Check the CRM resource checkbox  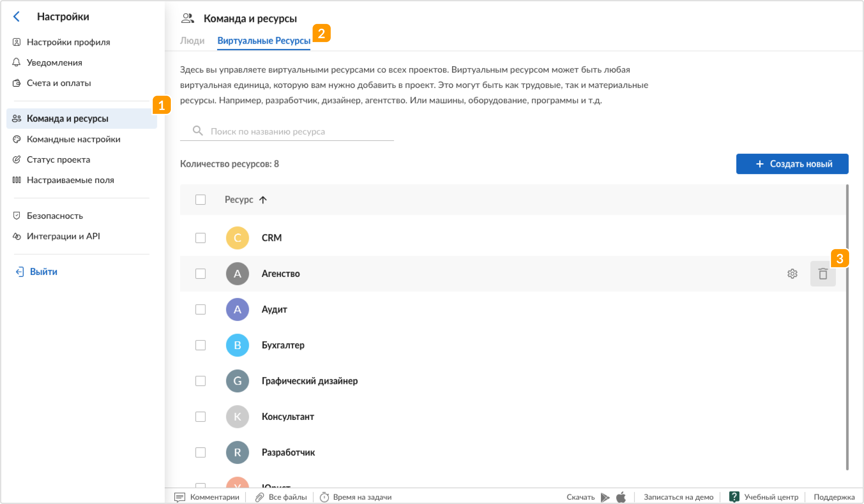click(x=200, y=238)
